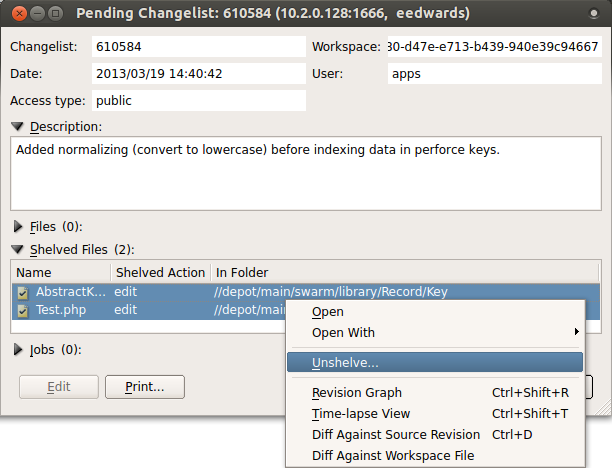Select the Test.php file name
The width and height of the screenshot is (612, 468).
[61, 310]
